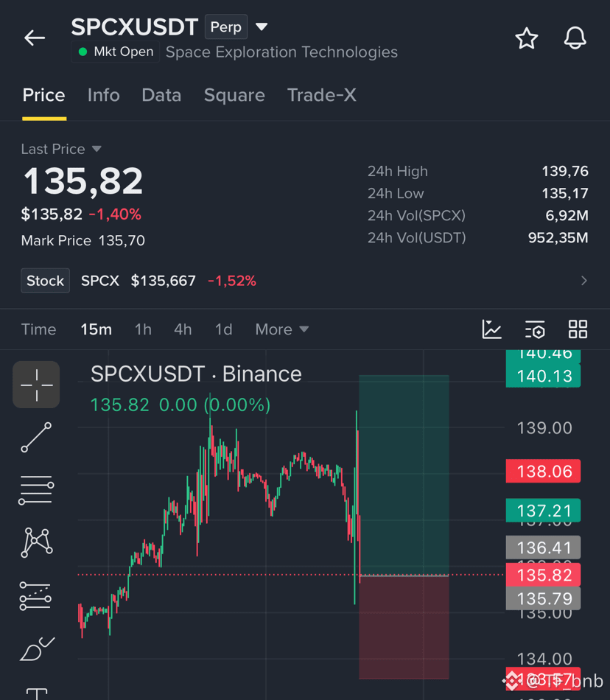The height and width of the screenshot is (700, 610).
Task: Tap the 138.06 red price label
Action: pos(543,471)
